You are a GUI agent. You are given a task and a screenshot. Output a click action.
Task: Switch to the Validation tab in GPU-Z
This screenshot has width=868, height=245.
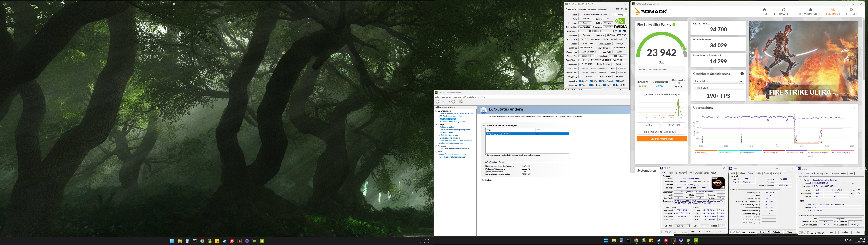coord(602,10)
